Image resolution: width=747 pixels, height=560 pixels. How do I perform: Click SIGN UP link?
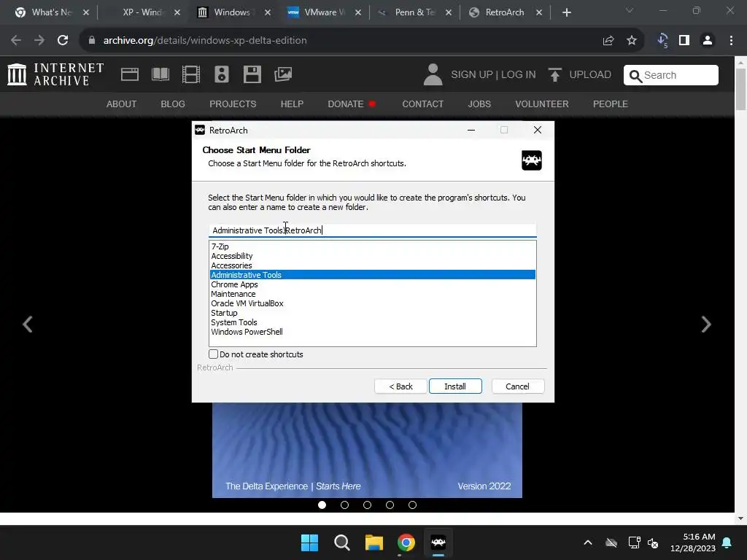pos(472,75)
